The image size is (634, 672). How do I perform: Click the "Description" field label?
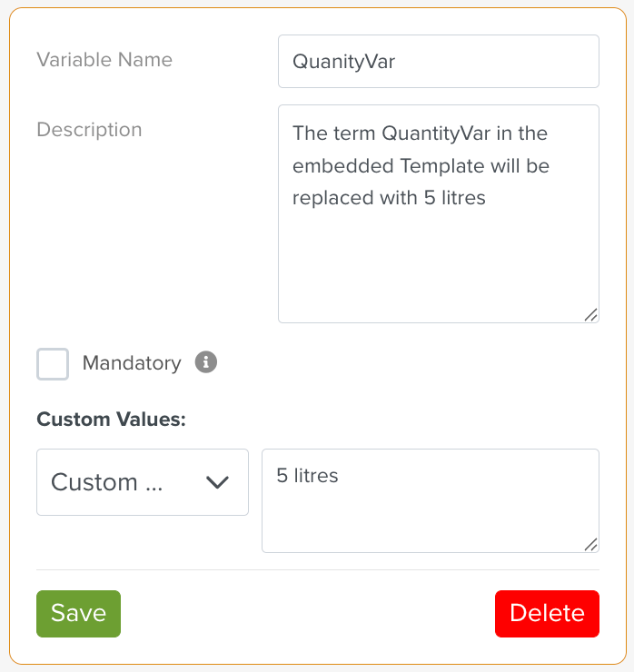pos(89,130)
